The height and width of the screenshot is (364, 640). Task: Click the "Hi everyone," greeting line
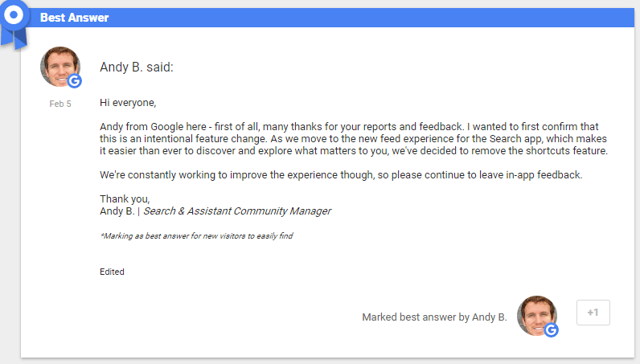pos(128,103)
